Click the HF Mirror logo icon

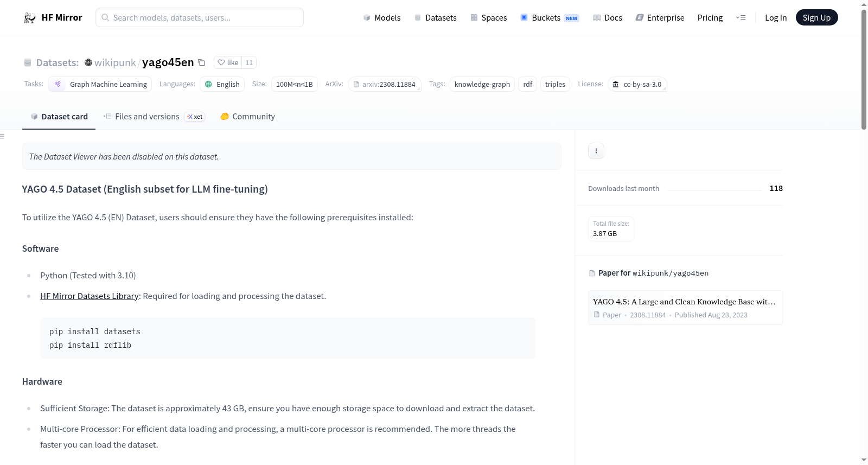(30, 18)
